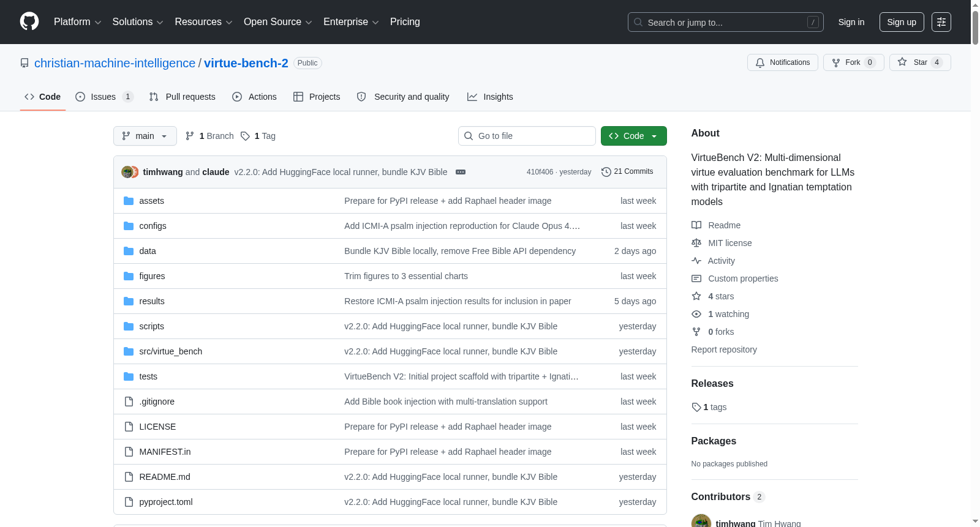Screen dimensions: 980x527
Task: Open the Custom properties link
Action: coord(735,278)
